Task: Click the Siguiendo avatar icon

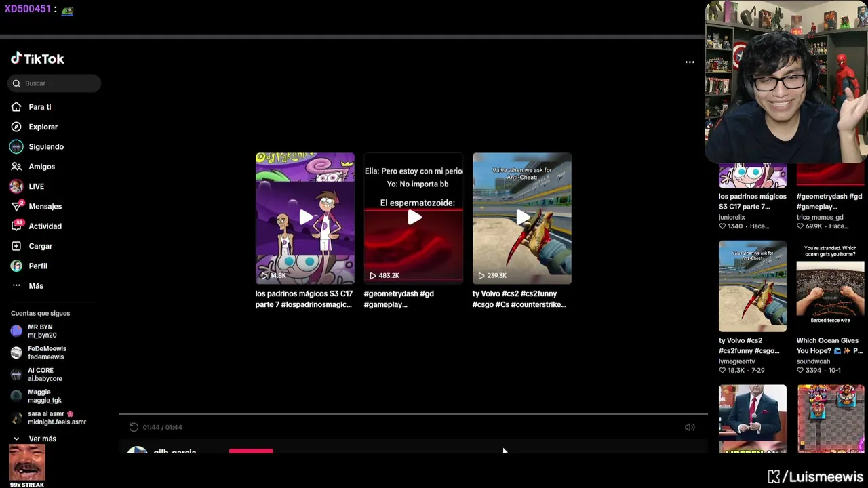Action: pos(16,146)
